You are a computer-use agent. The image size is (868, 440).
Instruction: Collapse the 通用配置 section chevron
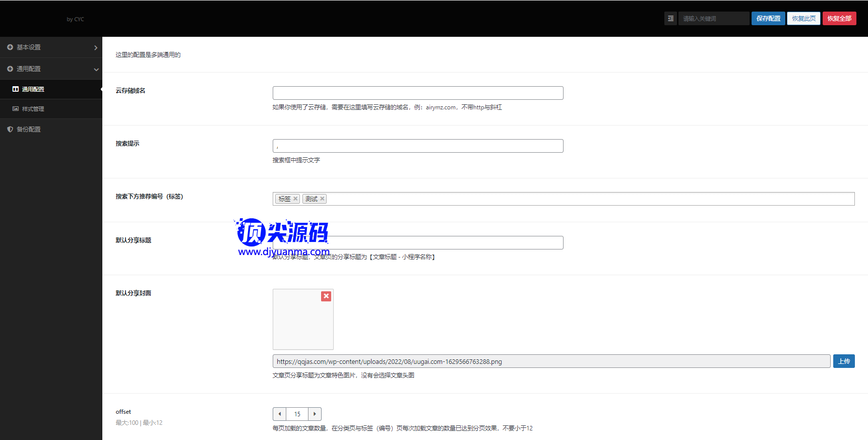(96, 70)
